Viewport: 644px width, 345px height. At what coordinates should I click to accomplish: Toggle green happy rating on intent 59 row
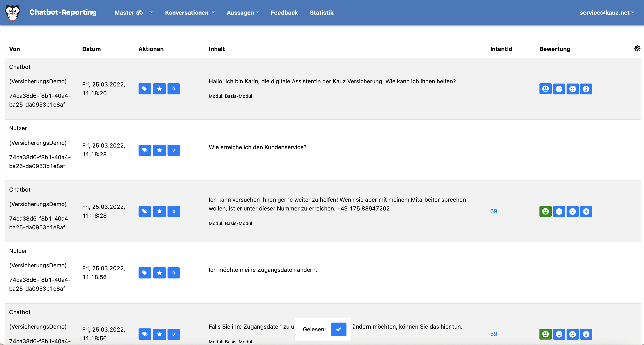click(545, 334)
